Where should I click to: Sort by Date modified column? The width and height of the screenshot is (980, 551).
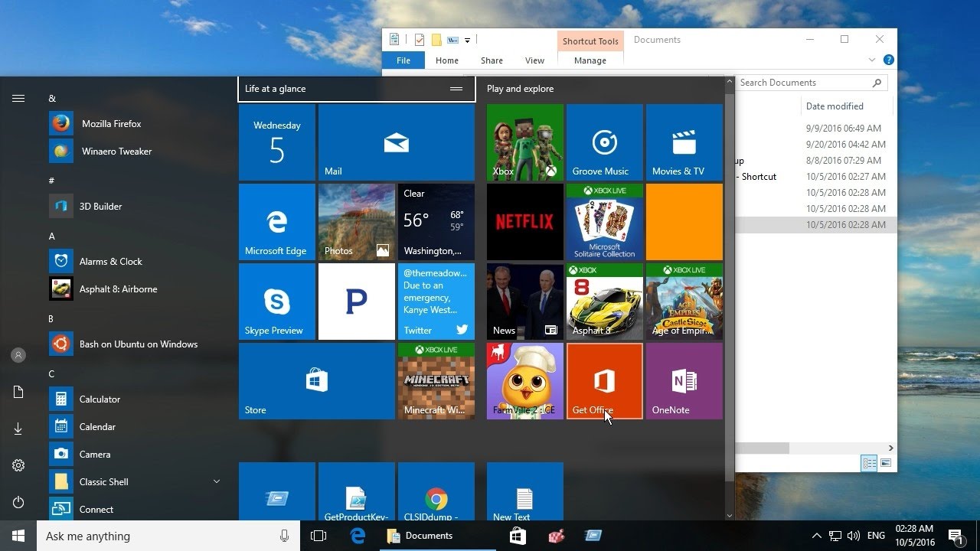click(835, 106)
